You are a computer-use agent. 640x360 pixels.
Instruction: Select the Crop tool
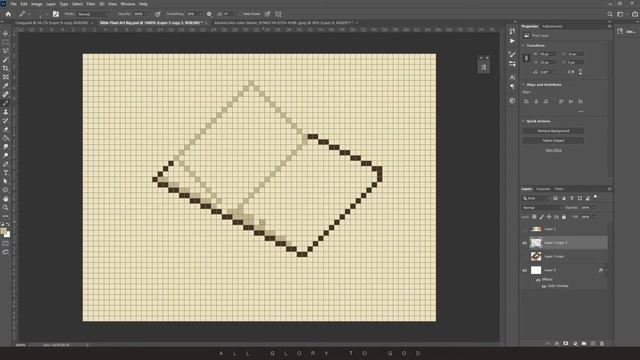[x=6, y=68]
